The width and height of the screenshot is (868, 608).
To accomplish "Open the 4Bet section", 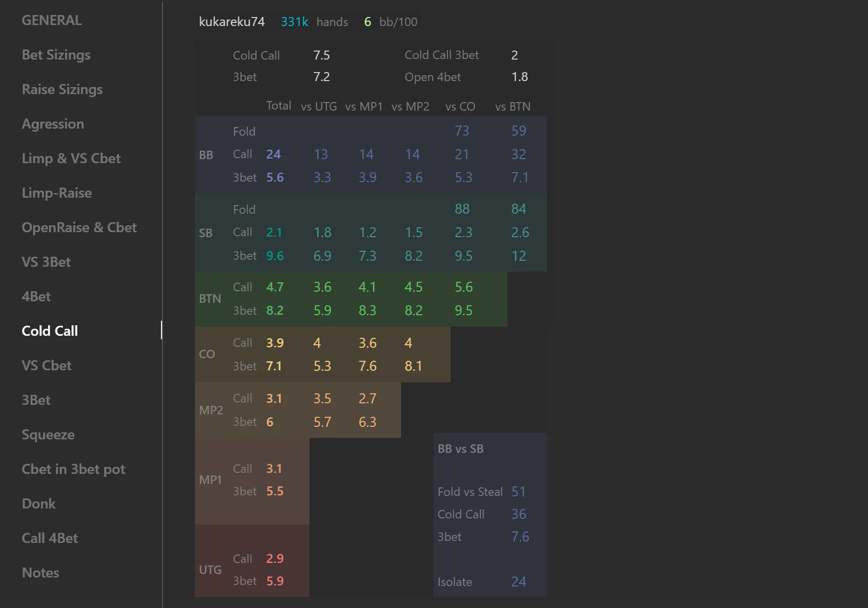I will pyautogui.click(x=36, y=297).
